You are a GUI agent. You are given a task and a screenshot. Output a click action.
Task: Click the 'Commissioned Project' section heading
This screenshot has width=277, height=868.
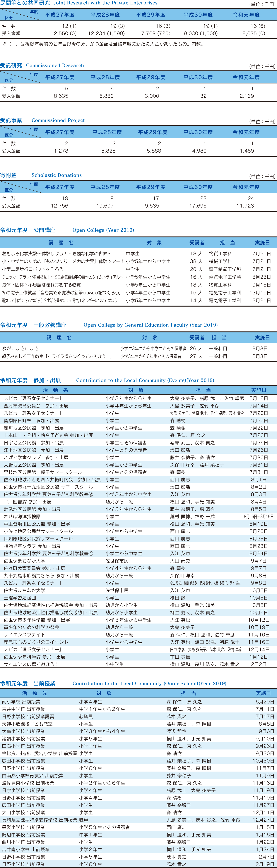pos(58,121)
